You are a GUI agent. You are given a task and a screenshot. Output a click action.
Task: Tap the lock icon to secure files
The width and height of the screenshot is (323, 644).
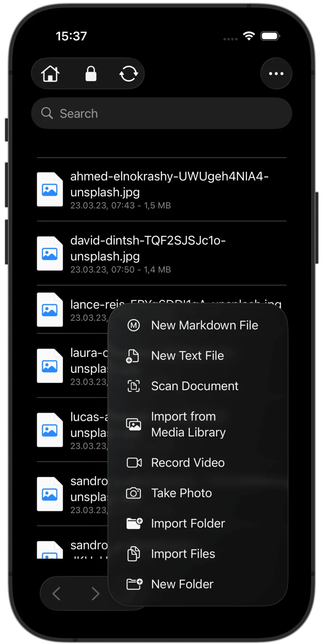click(x=91, y=74)
